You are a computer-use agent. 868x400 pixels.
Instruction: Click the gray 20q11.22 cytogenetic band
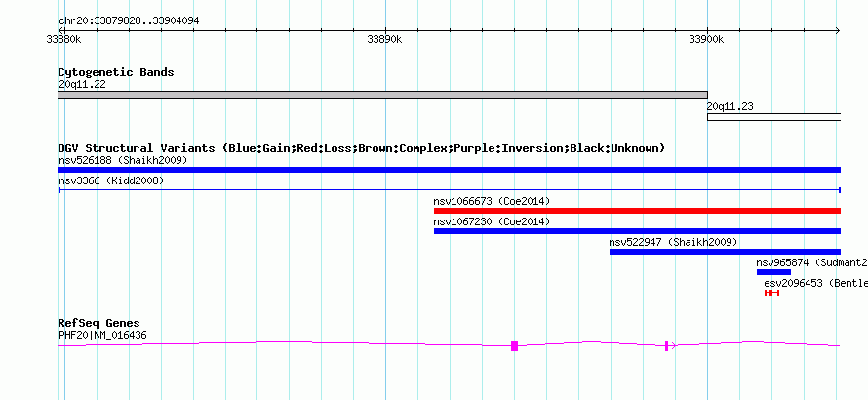(382, 95)
